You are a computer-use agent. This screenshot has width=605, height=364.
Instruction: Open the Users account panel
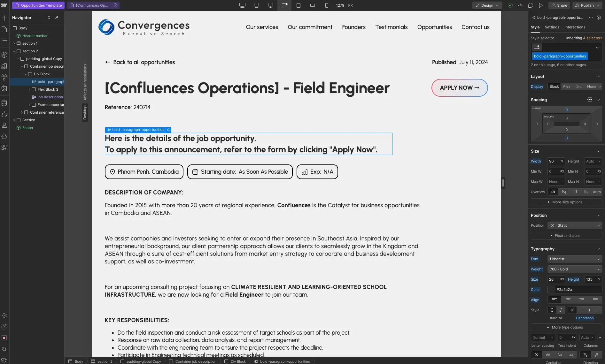(x=4, y=125)
